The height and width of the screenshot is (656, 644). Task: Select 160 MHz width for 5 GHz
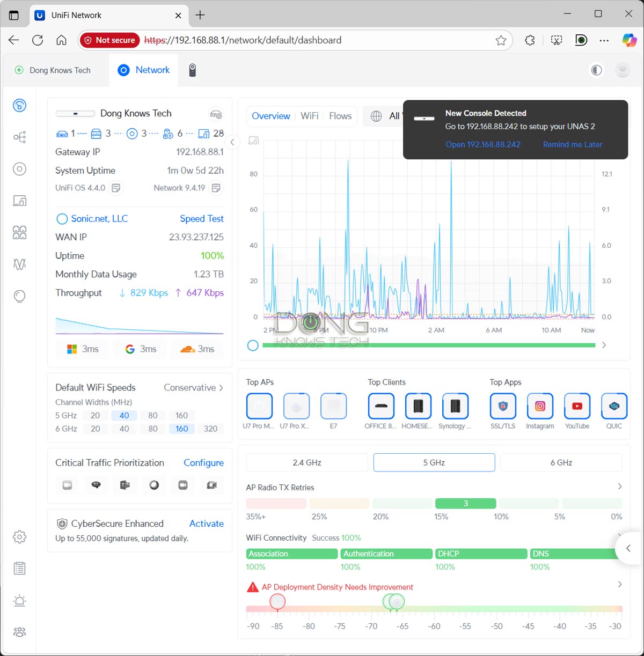tap(182, 416)
